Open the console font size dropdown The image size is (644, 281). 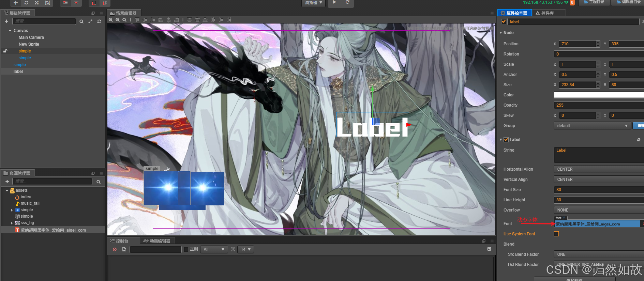(245, 250)
